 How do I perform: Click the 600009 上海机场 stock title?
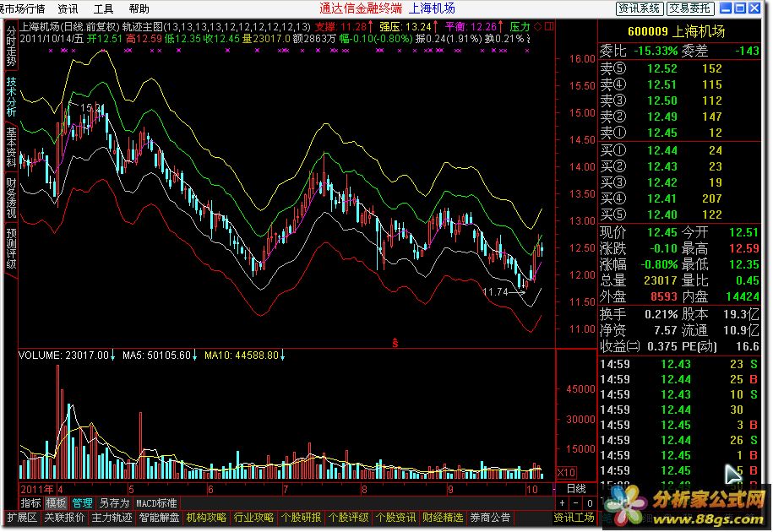[677, 31]
